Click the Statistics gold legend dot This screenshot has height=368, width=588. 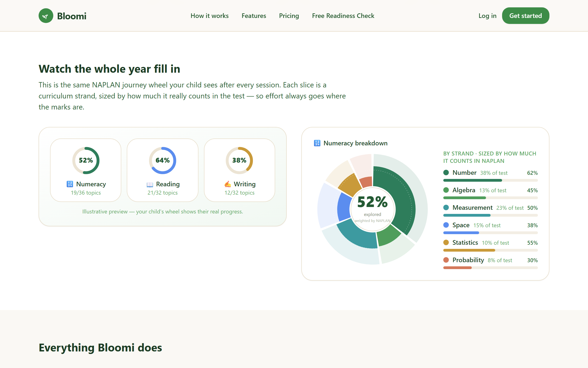point(446,243)
